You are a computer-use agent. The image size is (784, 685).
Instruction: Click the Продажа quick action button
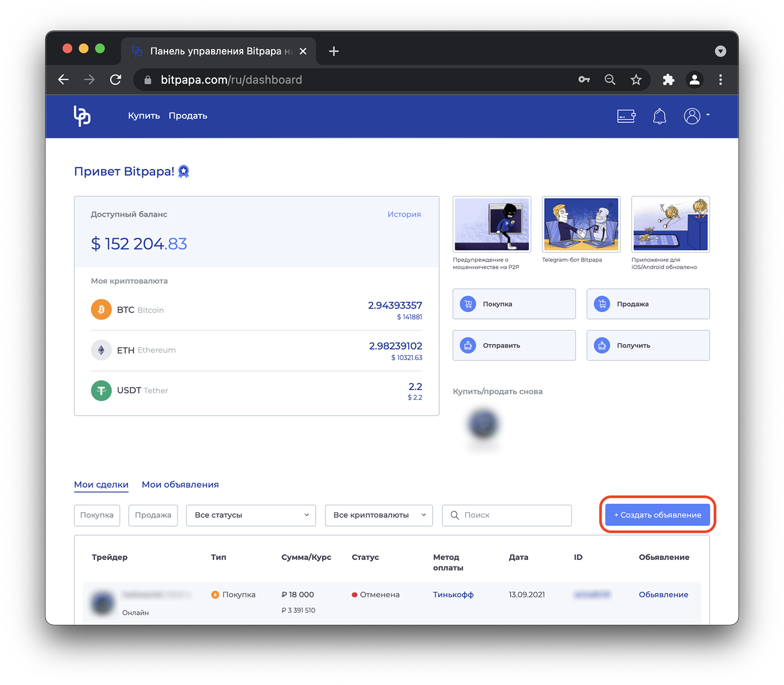pyautogui.click(x=648, y=304)
